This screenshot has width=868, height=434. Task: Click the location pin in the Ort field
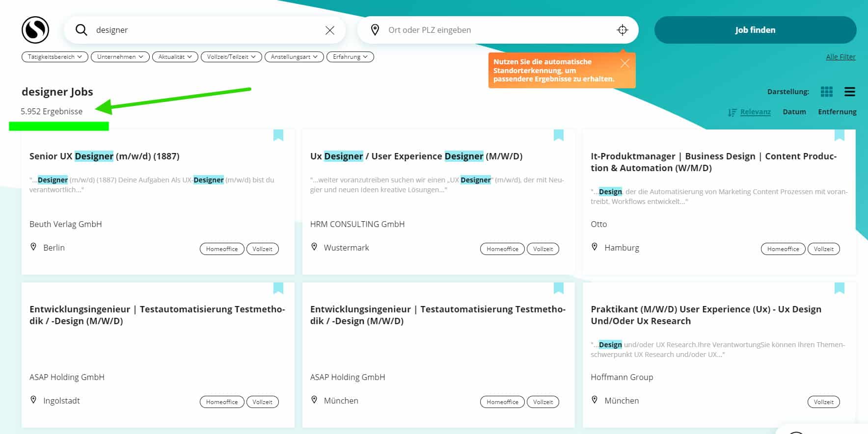coord(375,30)
